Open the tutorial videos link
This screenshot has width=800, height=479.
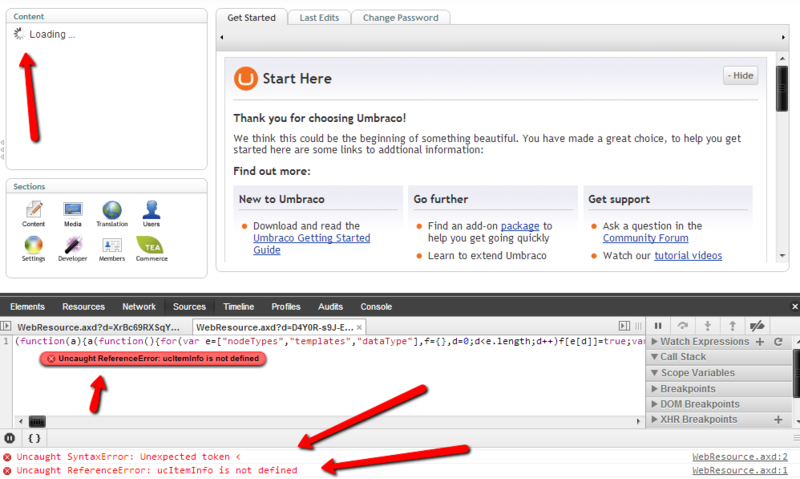point(688,256)
